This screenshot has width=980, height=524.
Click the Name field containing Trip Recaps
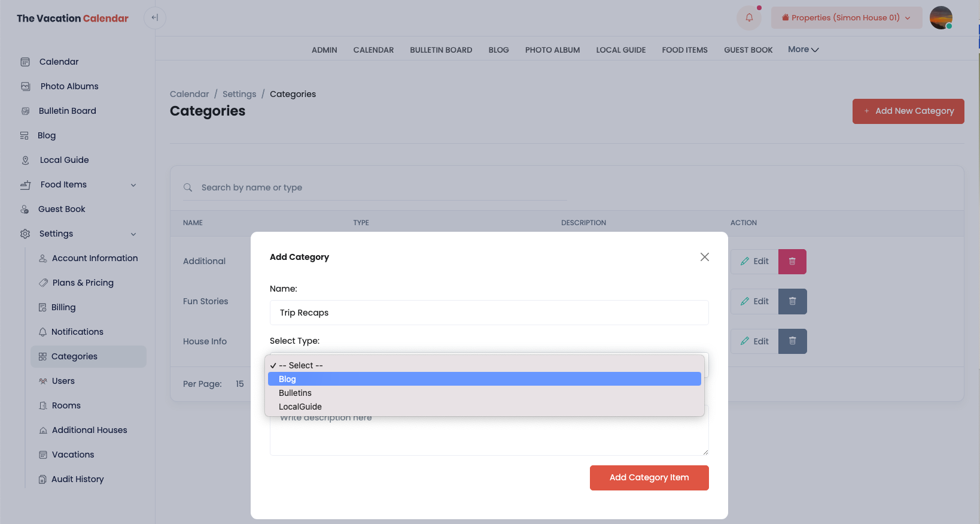[489, 313]
